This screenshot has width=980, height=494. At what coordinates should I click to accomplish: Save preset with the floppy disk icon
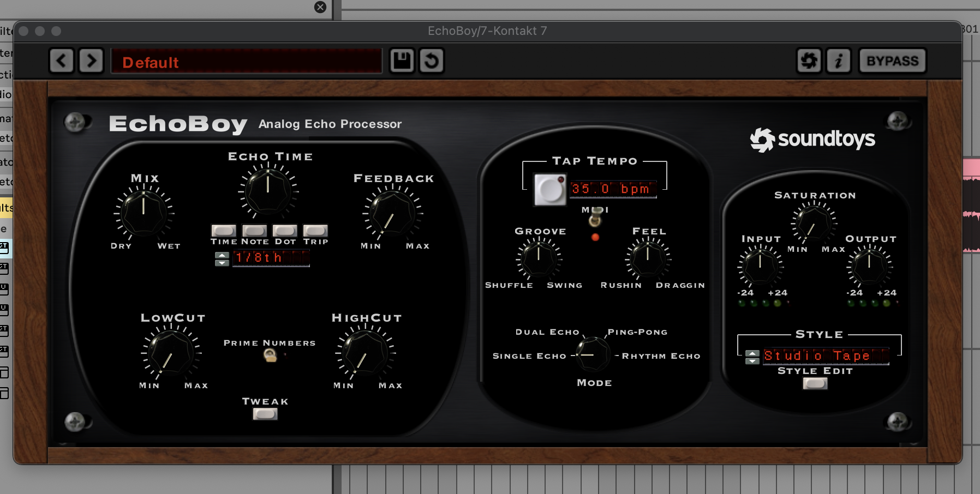(402, 61)
